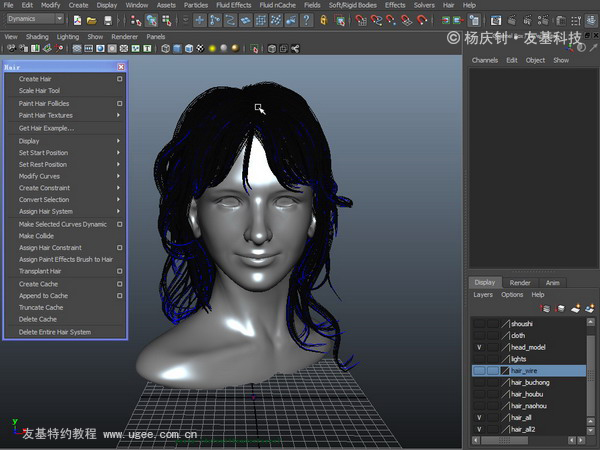Open Create Hair option box
Viewport: 600px width, 450px height.
coord(119,79)
